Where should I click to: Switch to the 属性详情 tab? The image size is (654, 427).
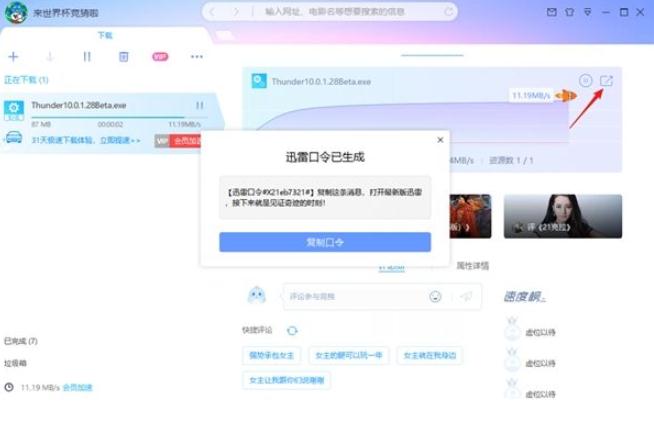472,266
